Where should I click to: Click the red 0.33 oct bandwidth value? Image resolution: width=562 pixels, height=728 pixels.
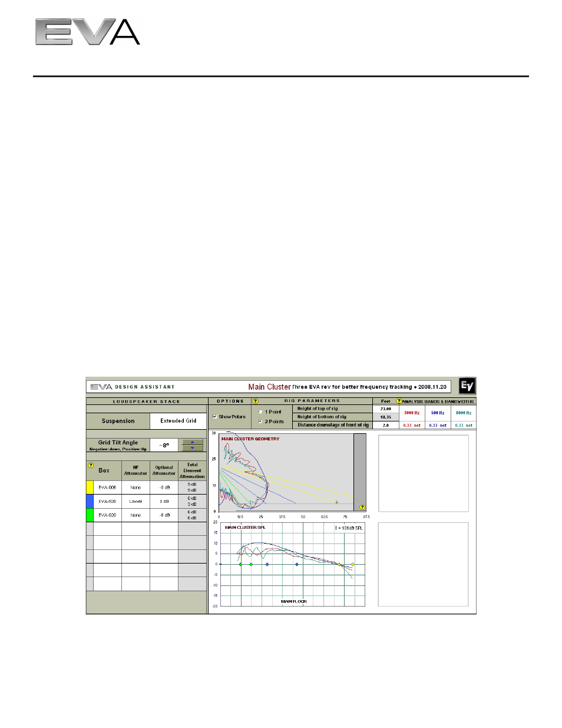point(412,425)
